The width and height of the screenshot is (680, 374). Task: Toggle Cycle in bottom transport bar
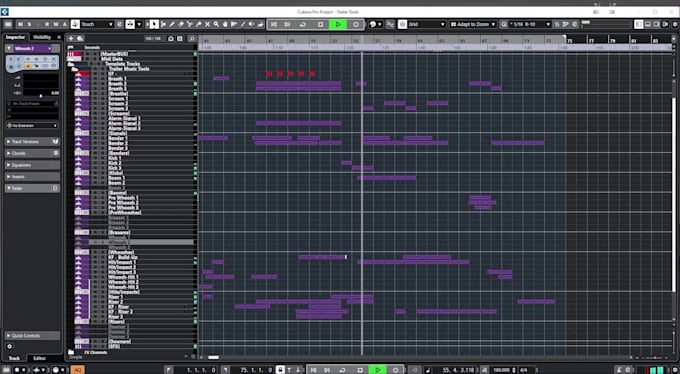tap(342, 370)
